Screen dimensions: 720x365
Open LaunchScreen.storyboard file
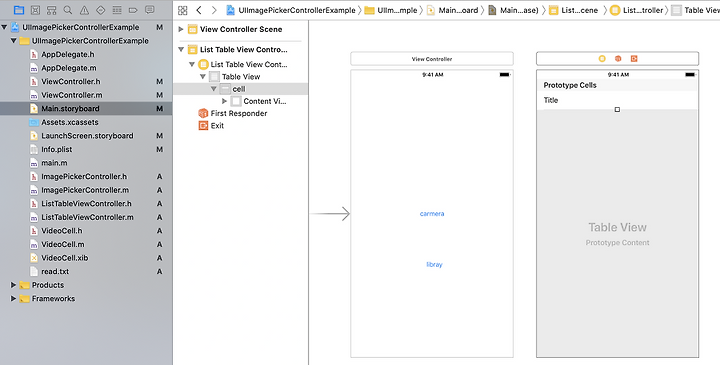point(86,135)
